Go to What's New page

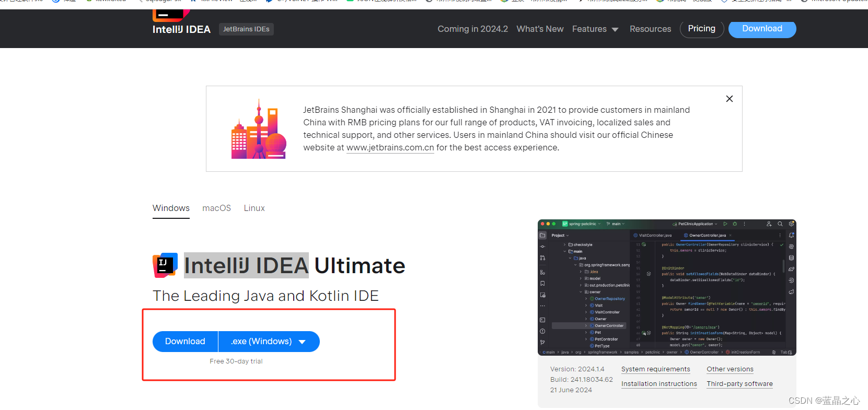tap(540, 29)
